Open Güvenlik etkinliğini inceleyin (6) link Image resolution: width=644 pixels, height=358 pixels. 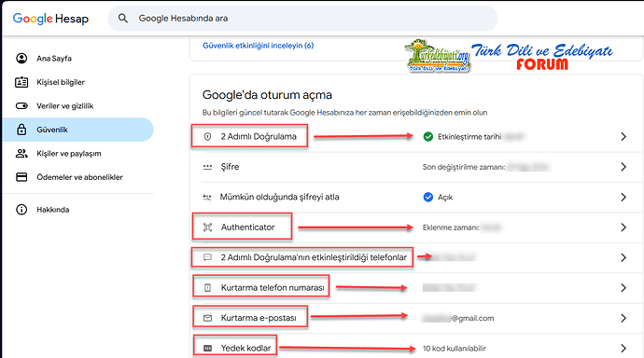click(258, 46)
